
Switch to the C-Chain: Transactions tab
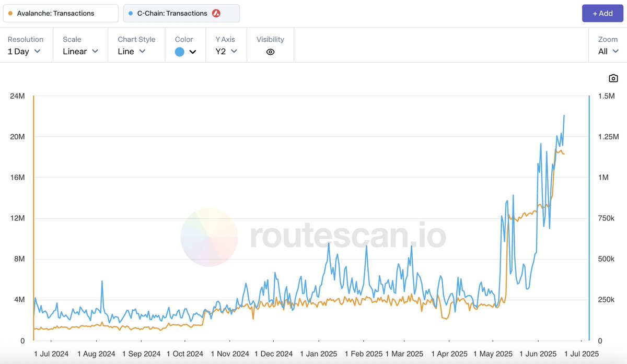[x=181, y=13]
